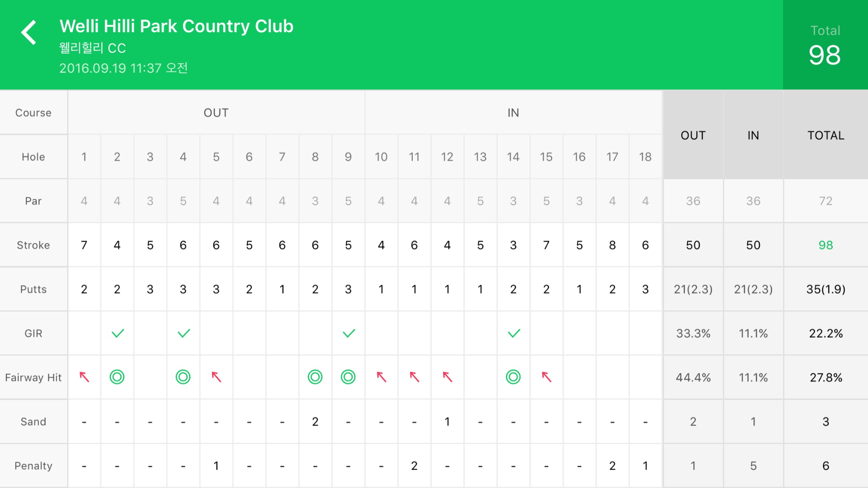Select the fairway hit circle on hole 4
This screenshot has width=868, height=488.
183,377
